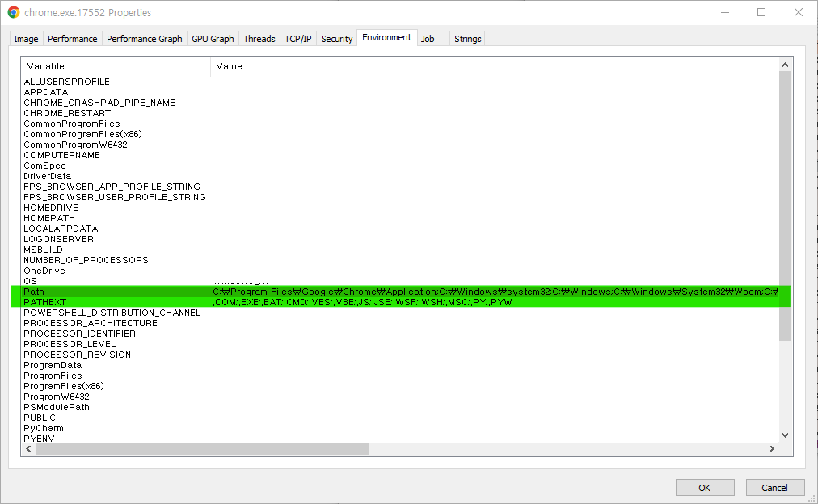The image size is (818, 504).
Task: Sort by the Variable column header
Action: (x=116, y=66)
